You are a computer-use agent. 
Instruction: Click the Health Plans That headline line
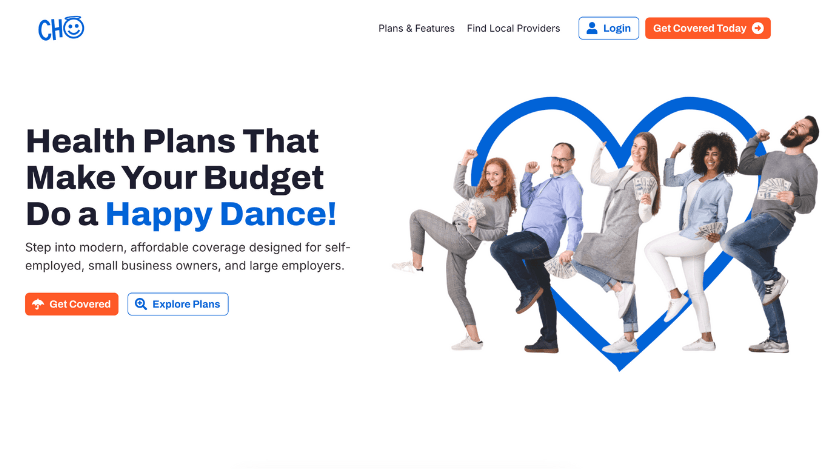[x=172, y=141]
